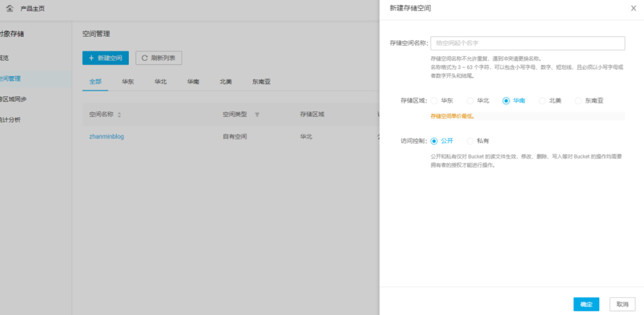
Task: Click the 空间管理 page heading
Action: pos(96,34)
